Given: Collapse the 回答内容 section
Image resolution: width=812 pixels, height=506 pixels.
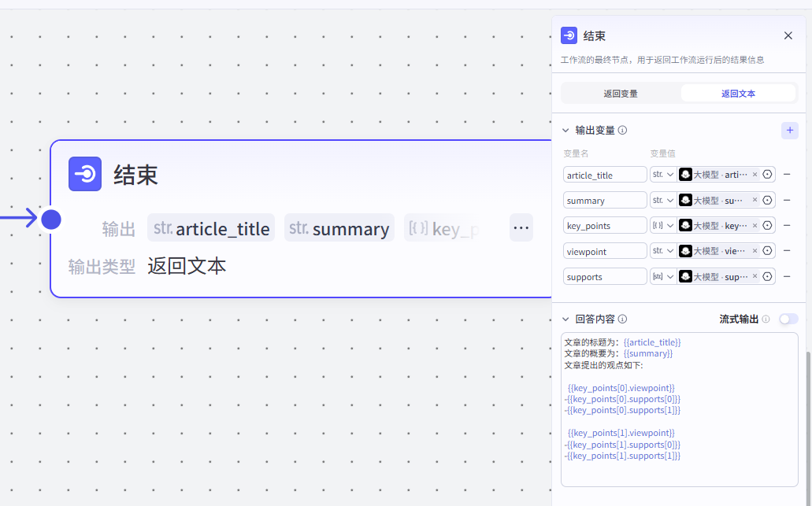Looking at the screenshot, I should (x=565, y=319).
